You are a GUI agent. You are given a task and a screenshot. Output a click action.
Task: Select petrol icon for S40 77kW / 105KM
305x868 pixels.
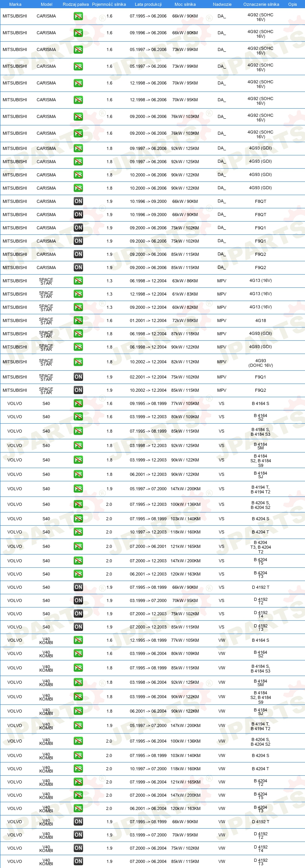[x=78, y=403]
